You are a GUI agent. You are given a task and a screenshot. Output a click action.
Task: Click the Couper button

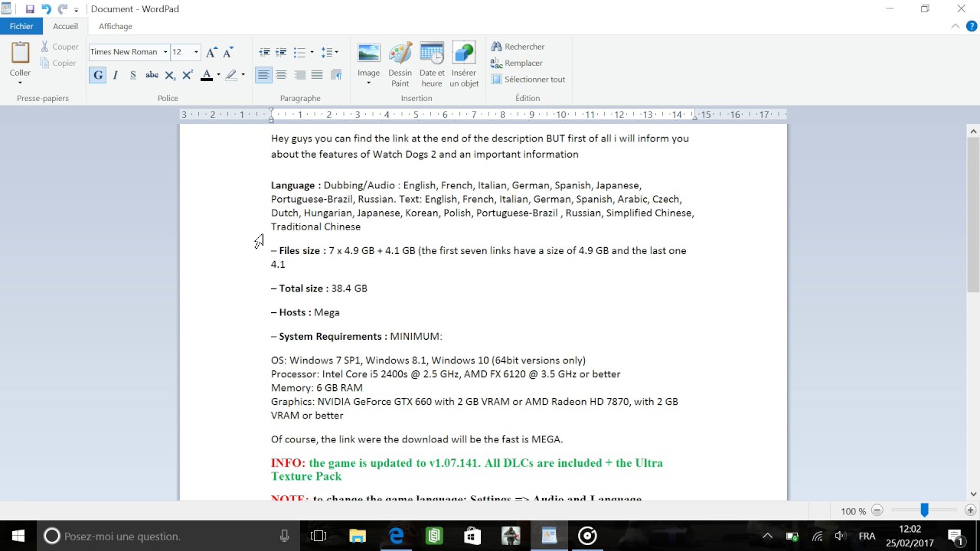[x=60, y=47]
